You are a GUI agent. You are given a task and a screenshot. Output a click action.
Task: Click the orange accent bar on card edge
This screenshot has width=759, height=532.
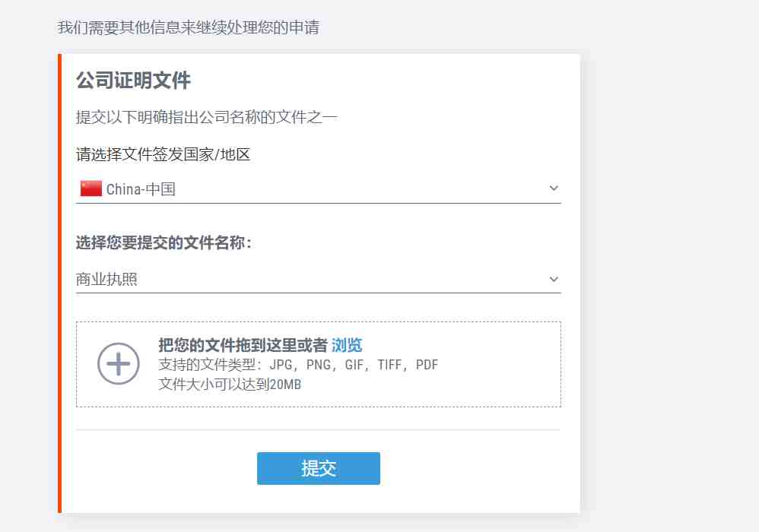(x=59, y=283)
